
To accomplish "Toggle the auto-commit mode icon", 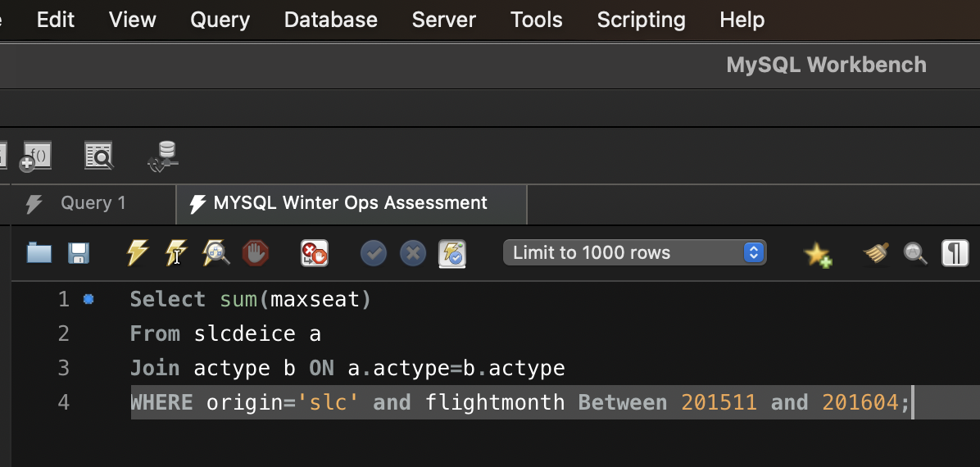I will point(451,254).
